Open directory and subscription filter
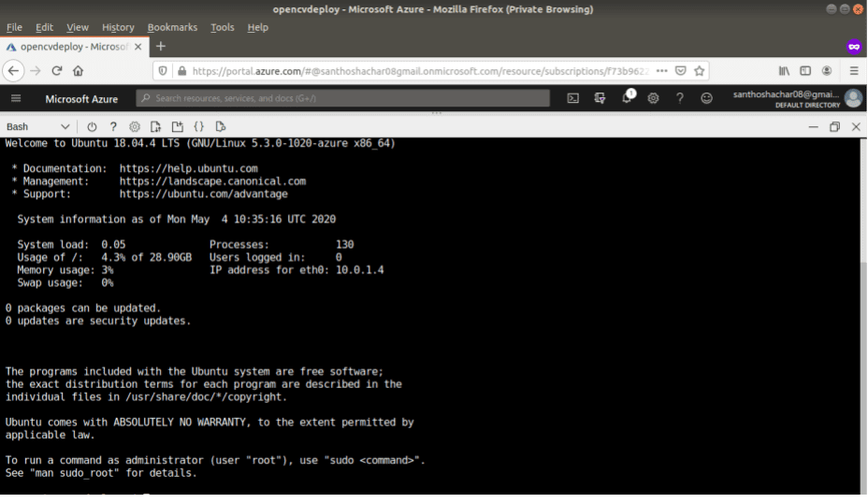This screenshot has width=868, height=503. click(600, 98)
